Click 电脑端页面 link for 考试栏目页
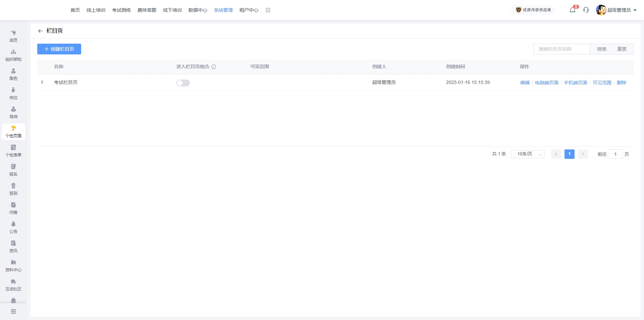Viewport: 644px width, 320px height. 546,83
